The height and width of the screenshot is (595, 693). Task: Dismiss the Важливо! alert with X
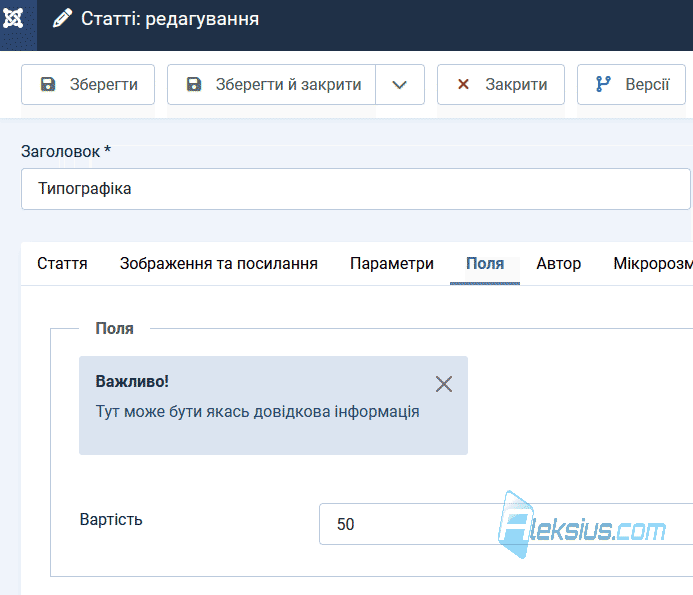pyautogui.click(x=444, y=384)
